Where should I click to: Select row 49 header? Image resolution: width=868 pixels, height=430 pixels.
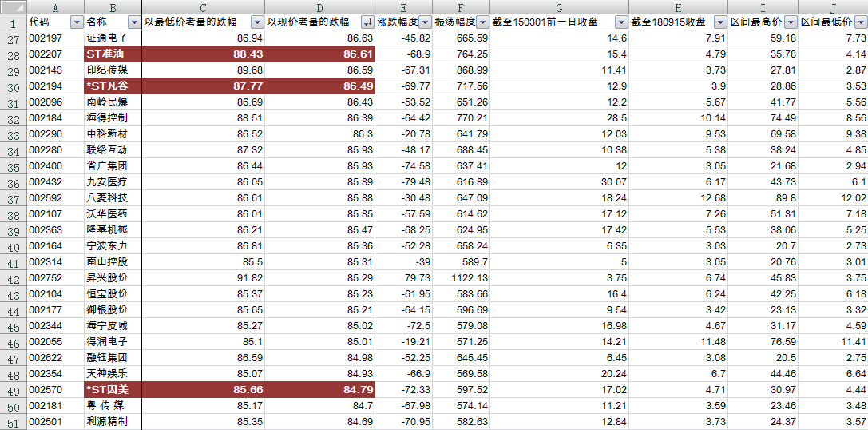pyautogui.click(x=13, y=390)
